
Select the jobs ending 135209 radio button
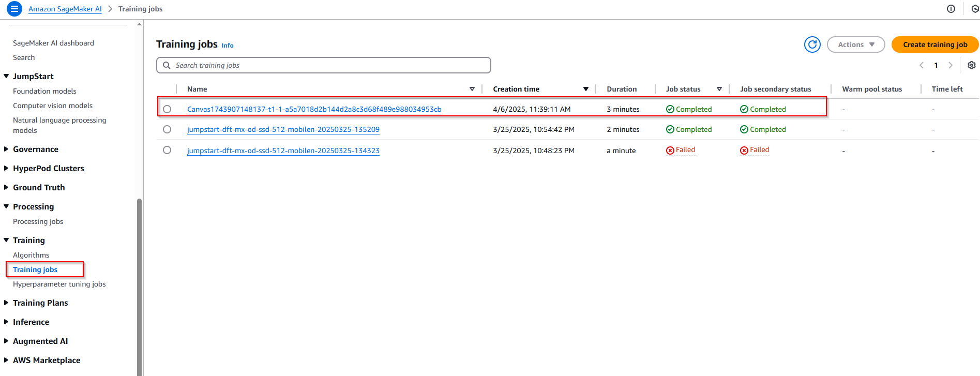click(x=167, y=129)
